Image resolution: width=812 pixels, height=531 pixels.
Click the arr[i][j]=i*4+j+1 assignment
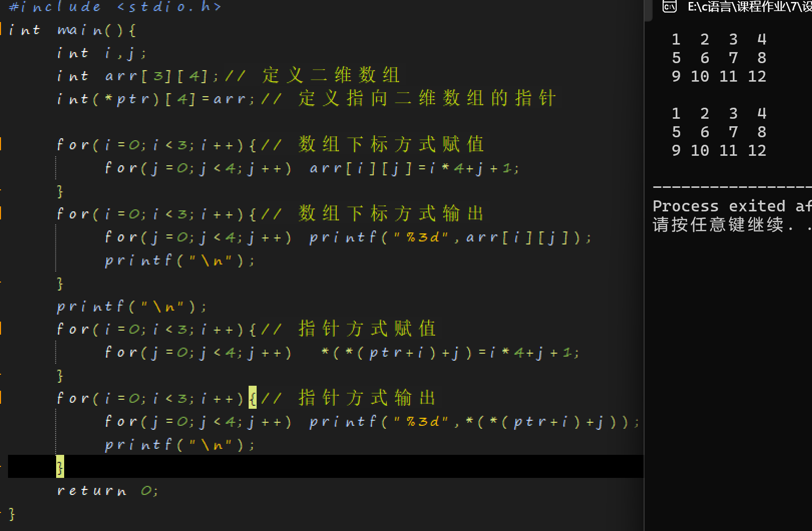tap(415, 168)
